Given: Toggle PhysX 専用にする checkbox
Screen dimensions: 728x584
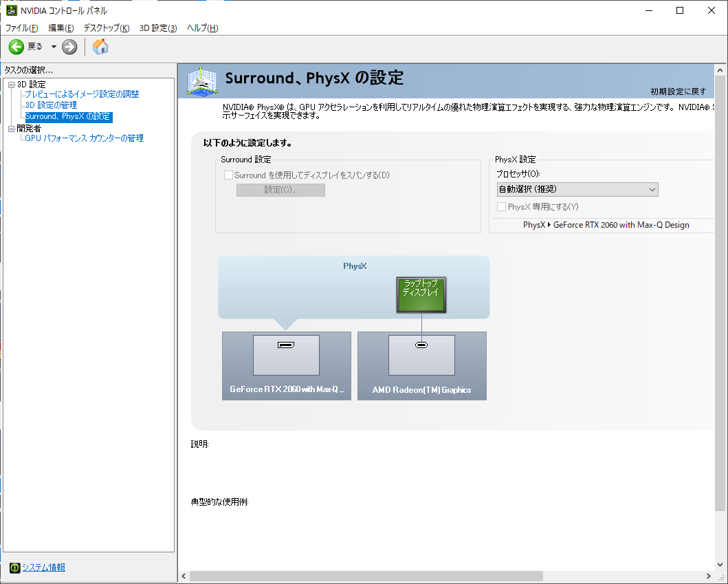Looking at the screenshot, I should point(501,207).
